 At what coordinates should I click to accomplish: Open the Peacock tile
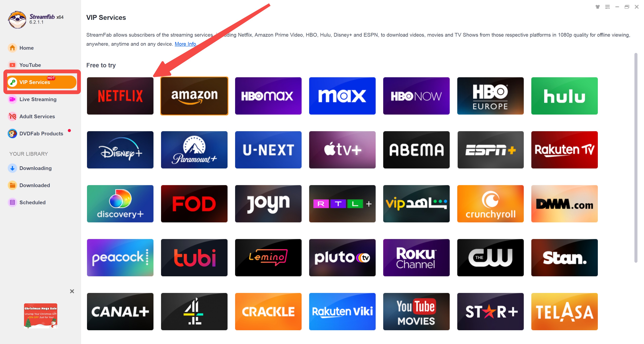point(120,258)
